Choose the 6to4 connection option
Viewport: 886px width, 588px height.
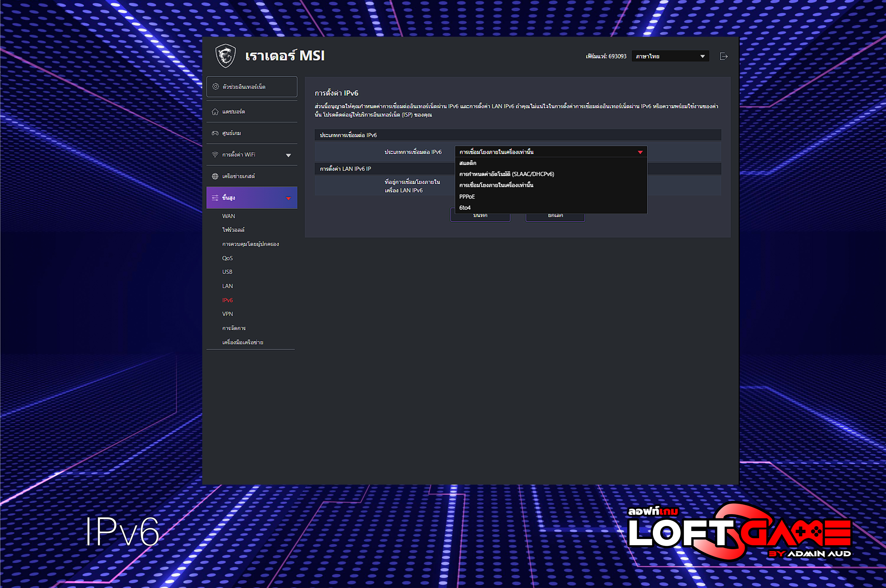coord(465,208)
